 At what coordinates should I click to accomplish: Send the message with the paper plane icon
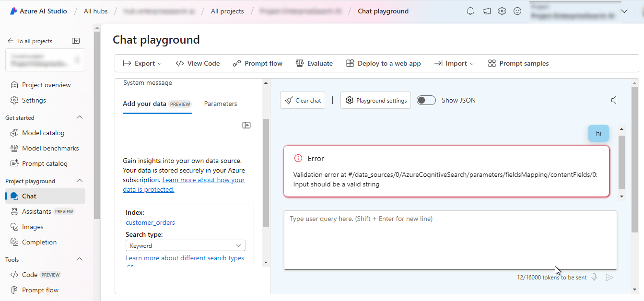tap(609, 277)
